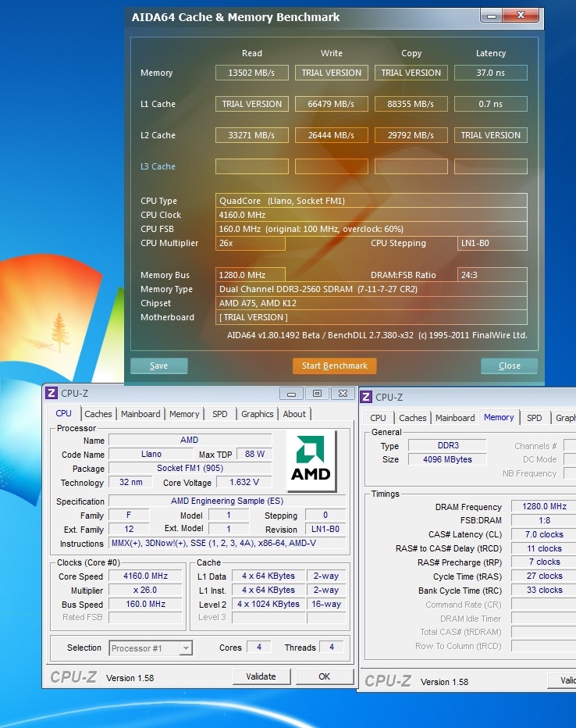Image resolution: width=576 pixels, height=728 pixels.
Task: Close the left CPU-Z window via X
Action: pos(343,394)
